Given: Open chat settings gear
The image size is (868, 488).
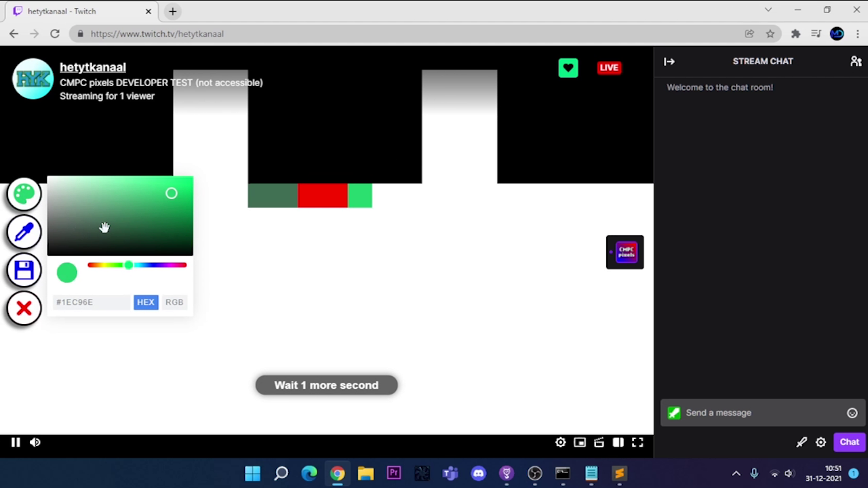Looking at the screenshot, I should (x=821, y=443).
